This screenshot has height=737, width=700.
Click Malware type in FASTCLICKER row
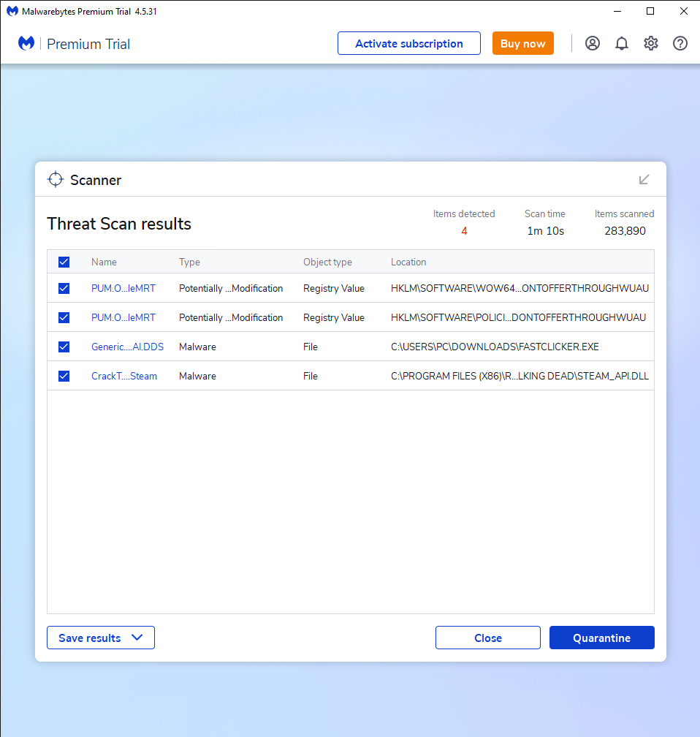(197, 347)
